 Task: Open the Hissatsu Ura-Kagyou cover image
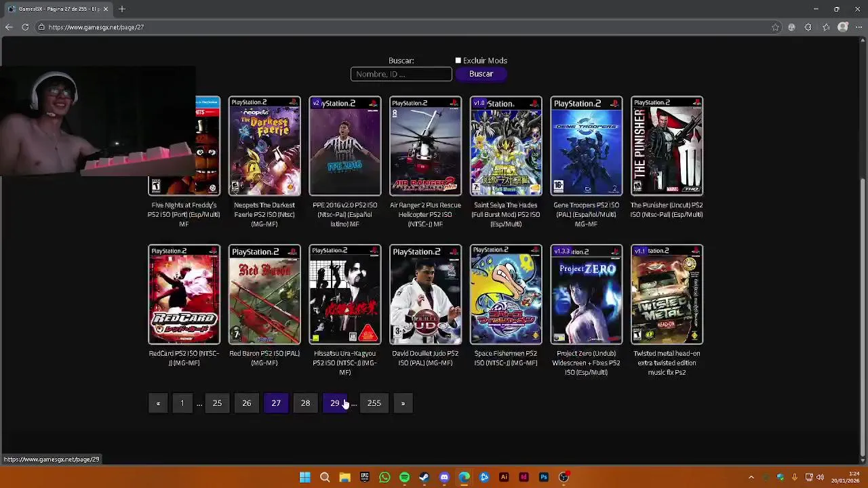(x=345, y=294)
